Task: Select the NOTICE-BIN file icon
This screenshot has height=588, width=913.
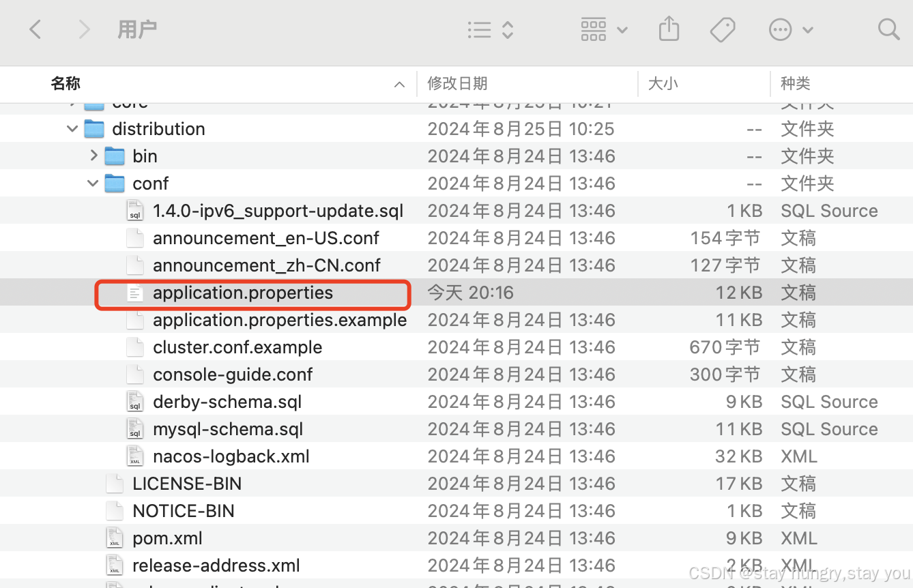Action: tap(115, 511)
